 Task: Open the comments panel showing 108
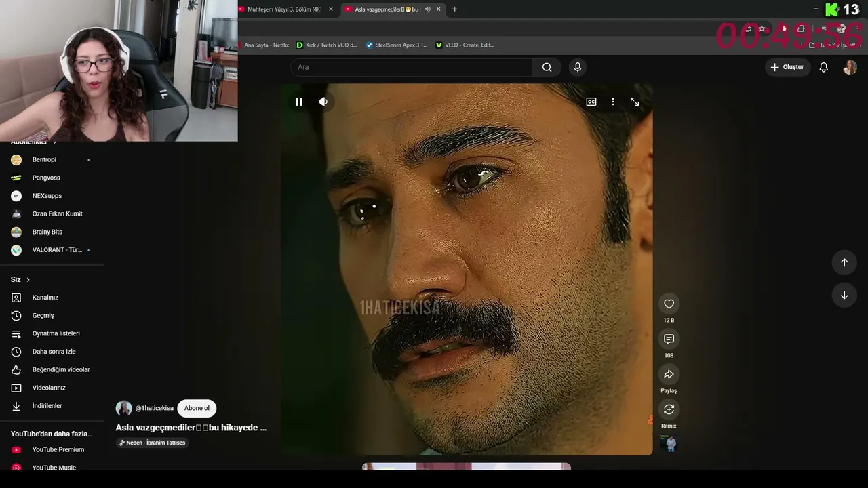(x=669, y=339)
